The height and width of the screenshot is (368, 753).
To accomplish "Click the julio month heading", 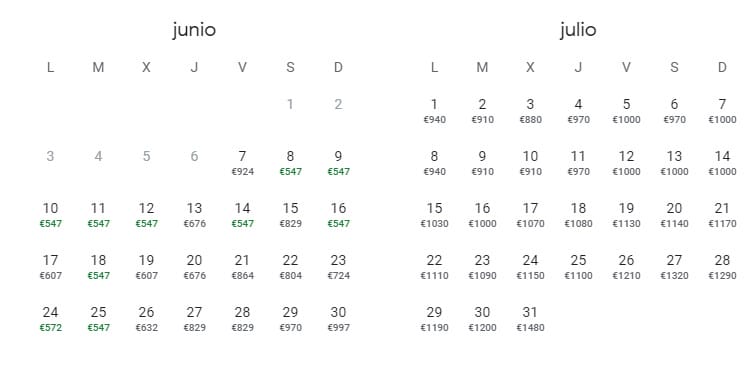I will click(x=578, y=30).
